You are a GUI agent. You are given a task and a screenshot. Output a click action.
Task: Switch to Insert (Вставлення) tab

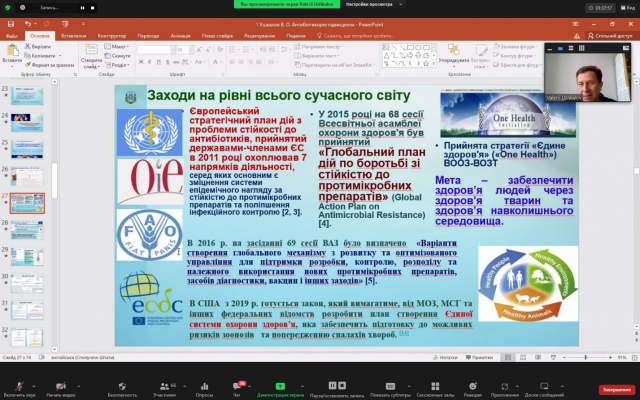pos(73,36)
